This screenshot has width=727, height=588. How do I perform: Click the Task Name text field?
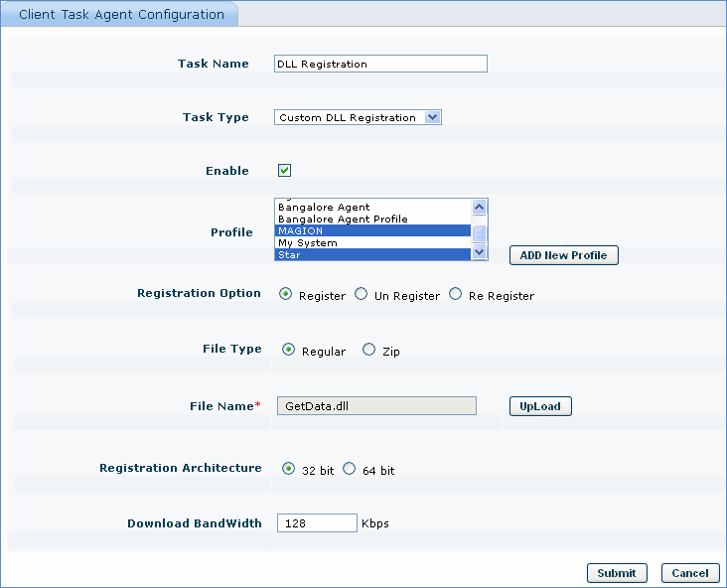380,64
